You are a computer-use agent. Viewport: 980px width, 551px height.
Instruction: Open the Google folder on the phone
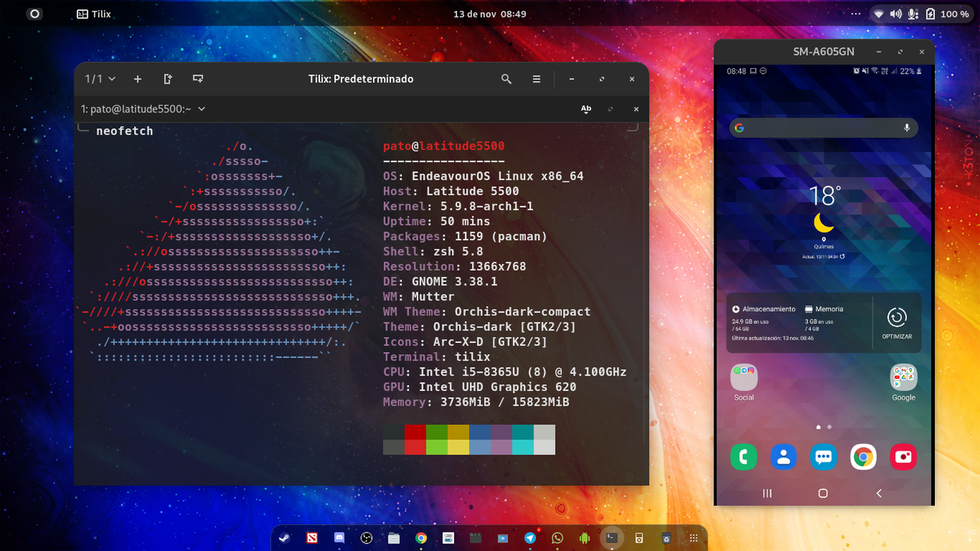click(903, 383)
